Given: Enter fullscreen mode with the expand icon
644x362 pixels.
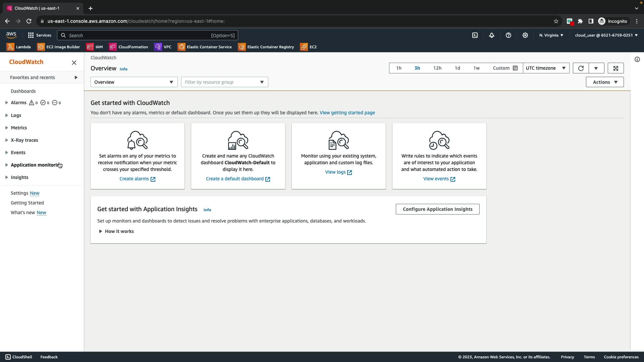Looking at the screenshot, I should tap(616, 68).
